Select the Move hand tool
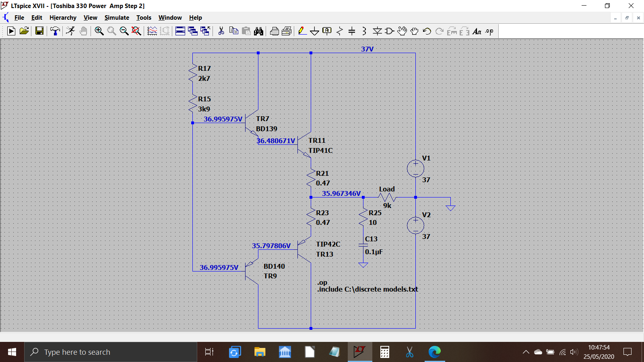 pyautogui.click(x=402, y=31)
